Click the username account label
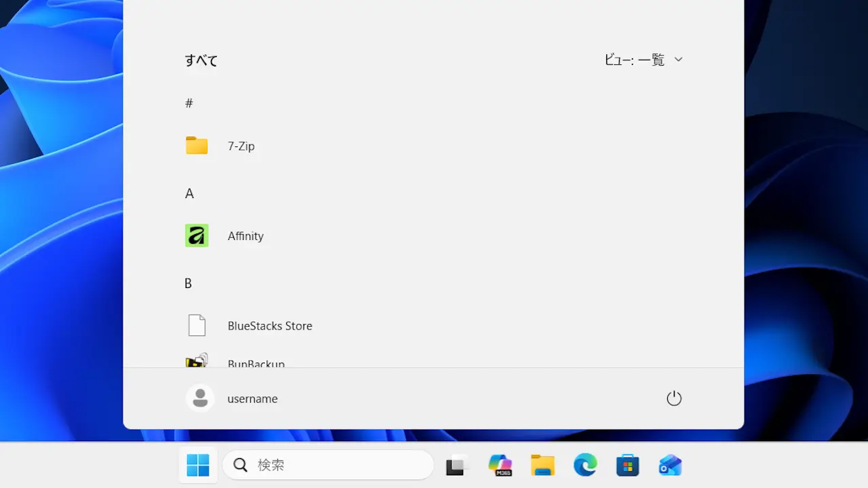Screen dimensions: 868x488 (x=252, y=399)
